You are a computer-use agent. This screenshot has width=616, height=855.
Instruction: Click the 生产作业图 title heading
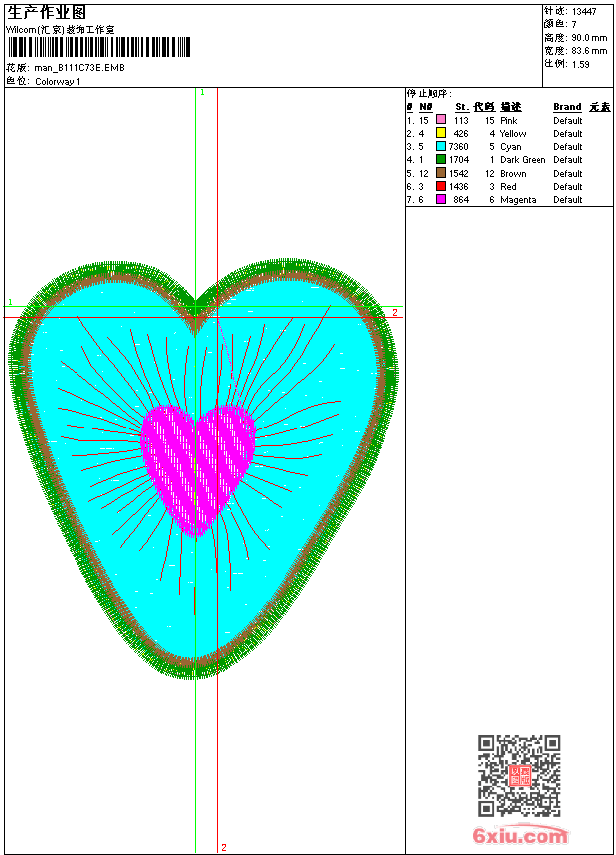pyautogui.click(x=47, y=12)
